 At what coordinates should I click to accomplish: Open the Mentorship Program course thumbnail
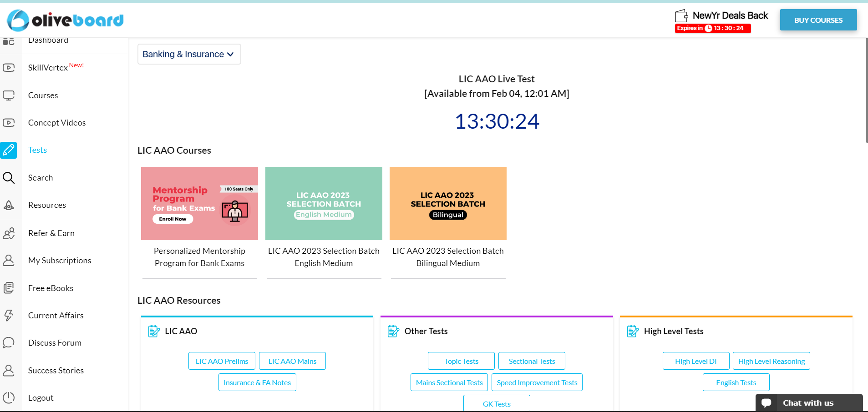pos(199,203)
